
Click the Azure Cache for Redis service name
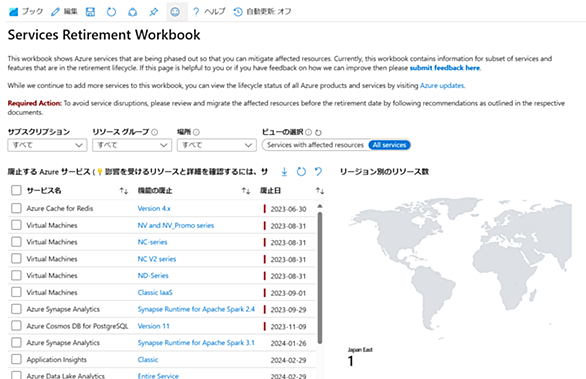click(x=59, y=209)
